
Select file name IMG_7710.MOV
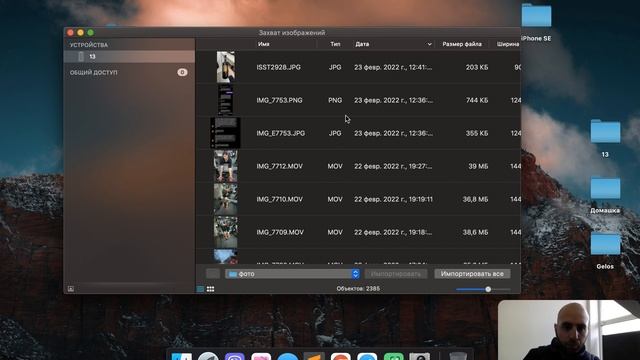280,200
